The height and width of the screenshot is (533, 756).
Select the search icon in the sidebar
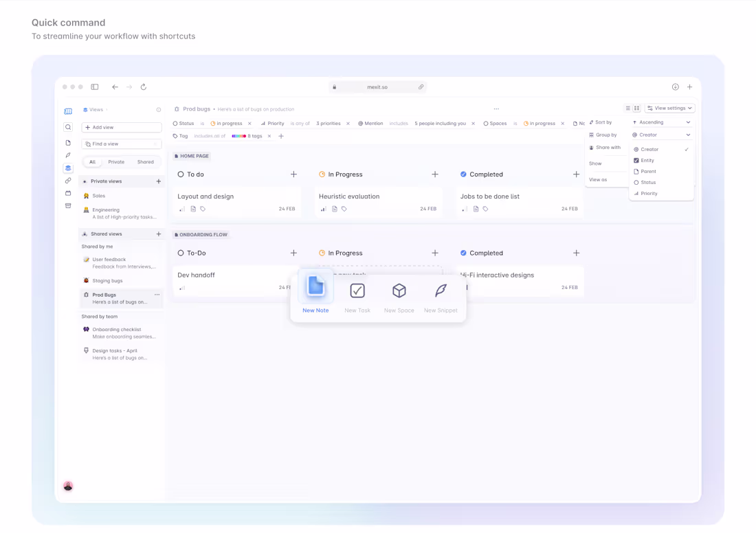tap(68, 126)
